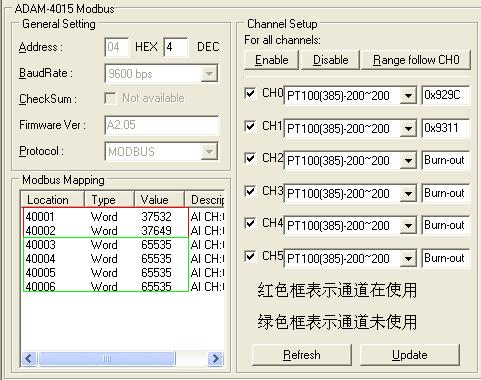481x380 pixels.
Task: Click the Value column header
Action: (159, 200)
